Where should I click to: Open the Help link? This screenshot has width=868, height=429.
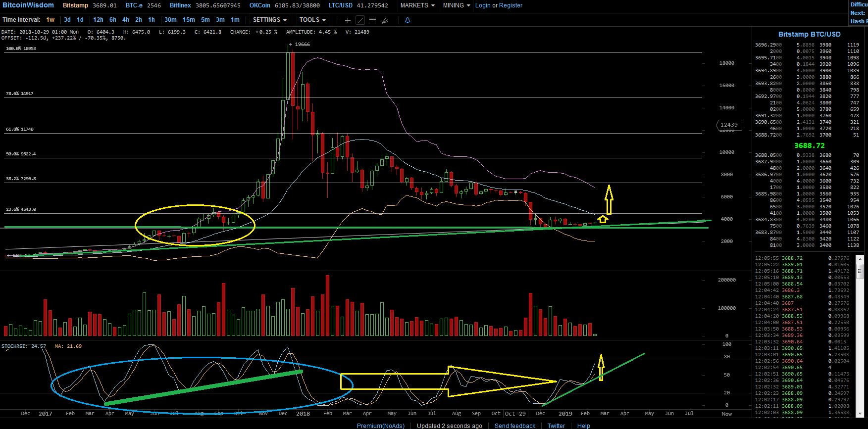tap(584, 426)
